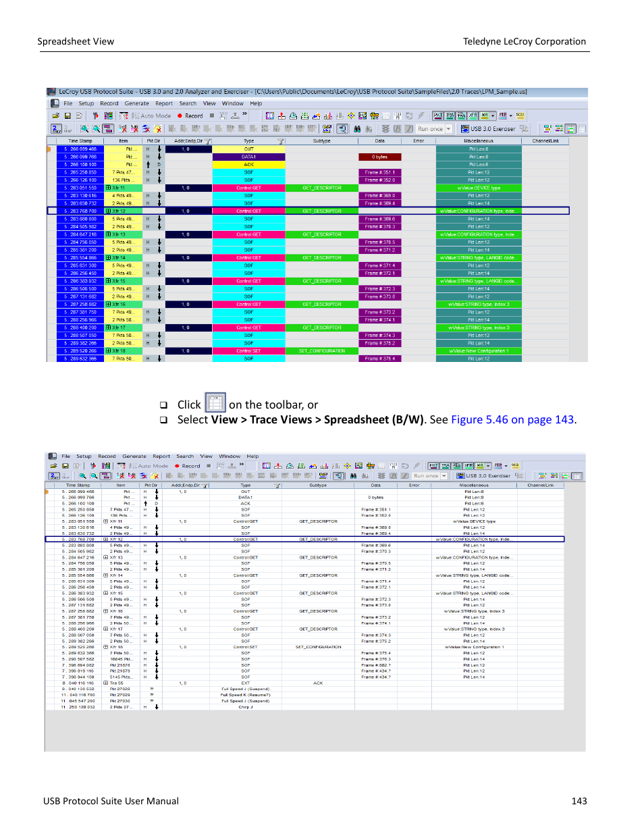
Task: Click Zoom In magnifier in top window
Action: pyautogui.click(x=84, y=128)
